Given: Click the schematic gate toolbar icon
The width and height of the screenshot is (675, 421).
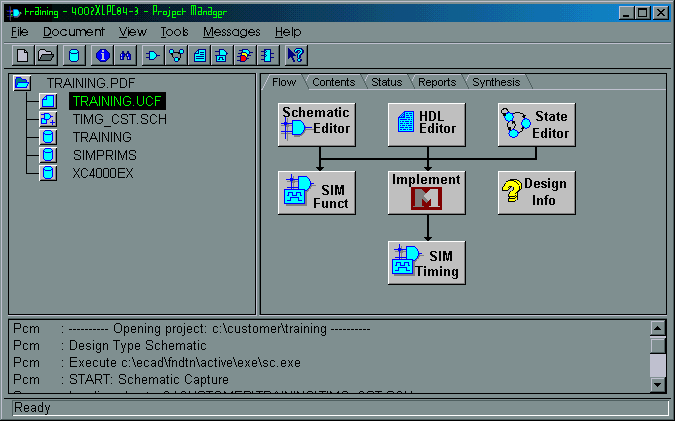Looking at the screenshot, I should 153,55.
